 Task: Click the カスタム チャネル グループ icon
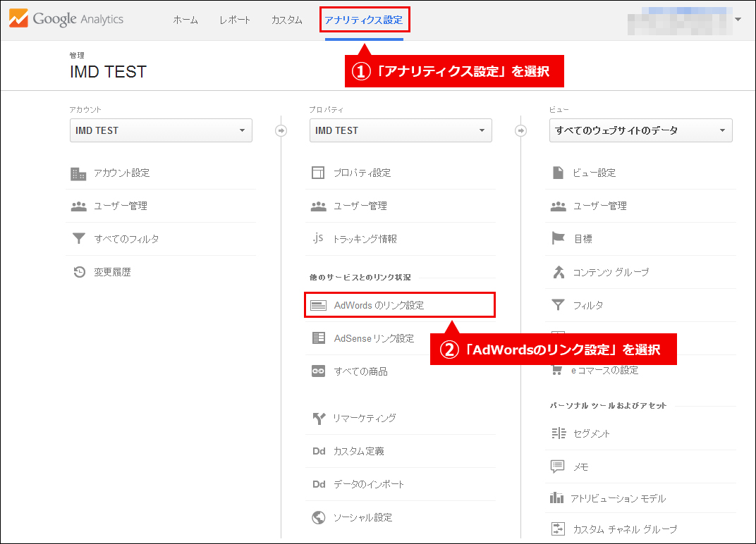[558, 528]
